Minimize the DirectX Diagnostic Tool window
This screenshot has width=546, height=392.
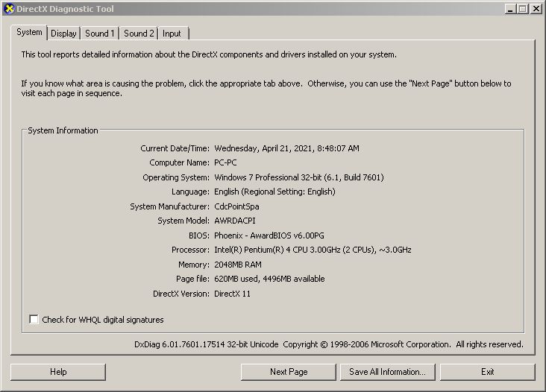point(510,9)
